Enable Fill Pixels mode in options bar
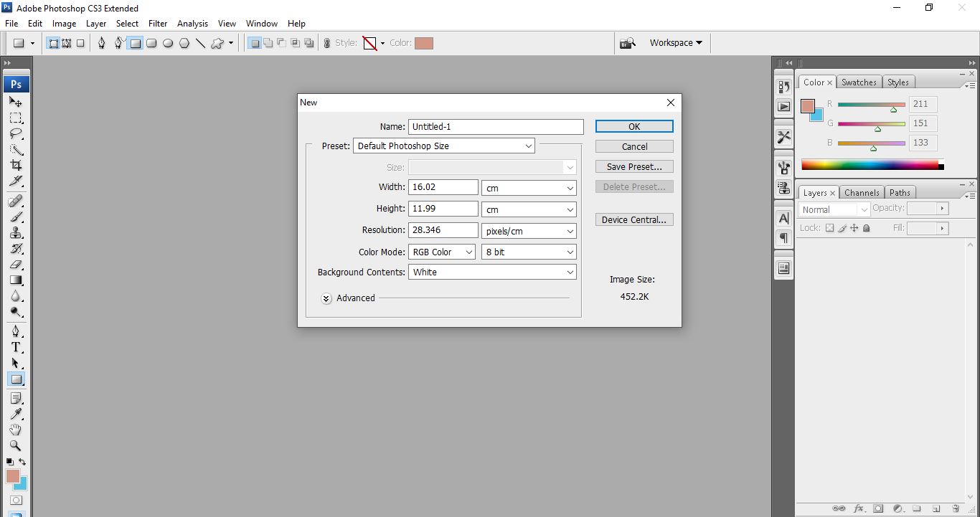The image size is (980, 517). (80, 43)
